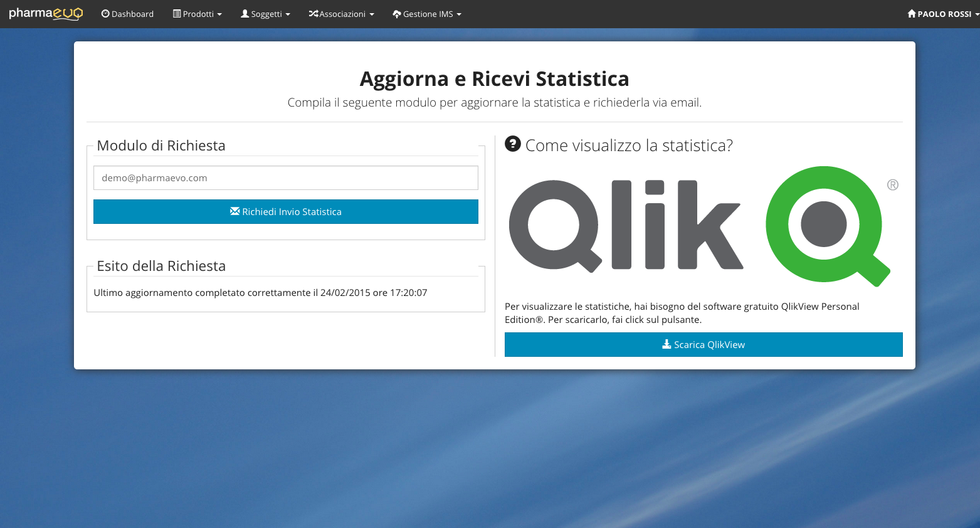Expand the Gestione IMS dropdown caret
Viewport: 980px width, 528px height.
click(459, 14)
